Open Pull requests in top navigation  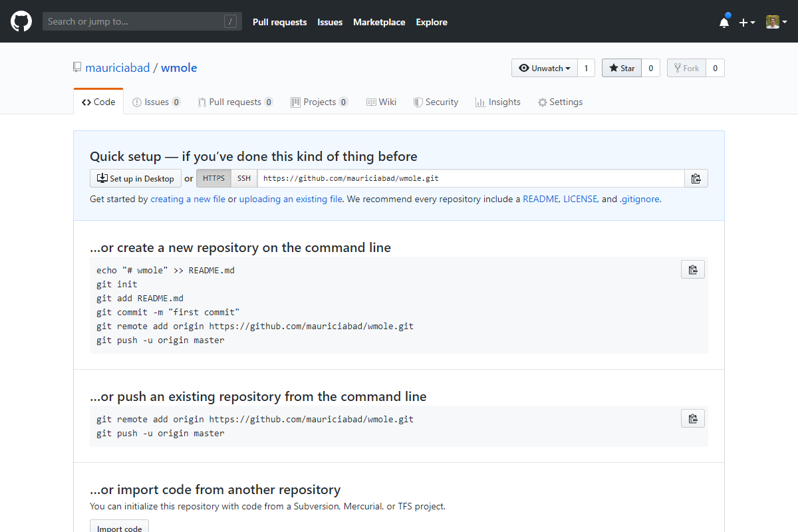point(279,22)
